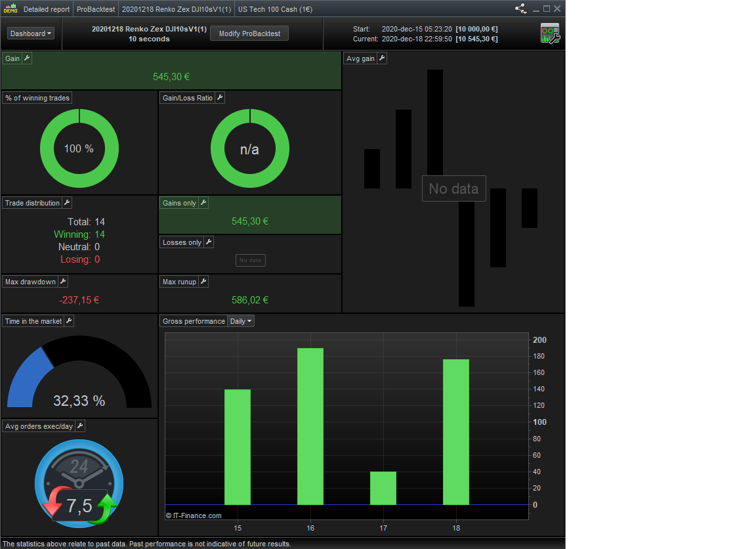756x549 pixels.
Task: Click the Winning: 14 line
Action: click(x=79, y=234)
